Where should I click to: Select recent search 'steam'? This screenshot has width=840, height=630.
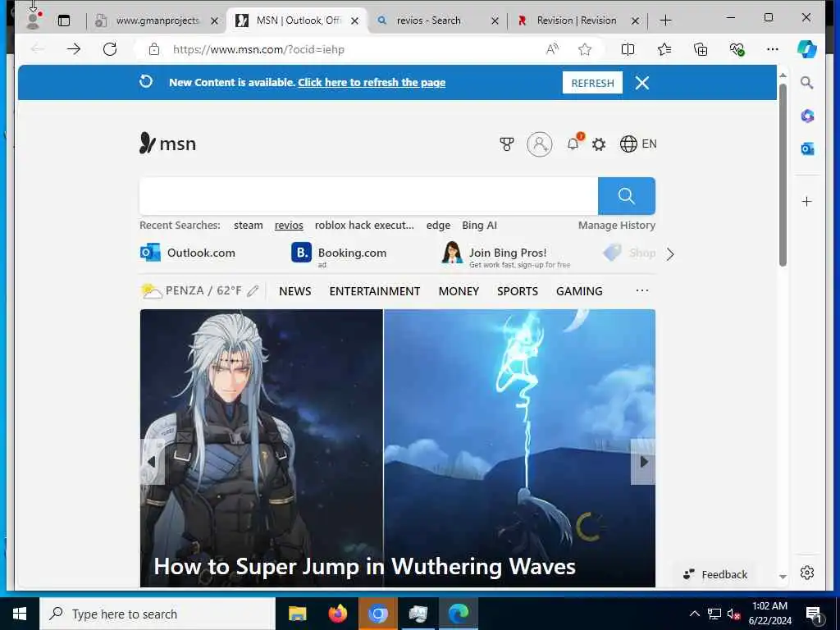248,226
